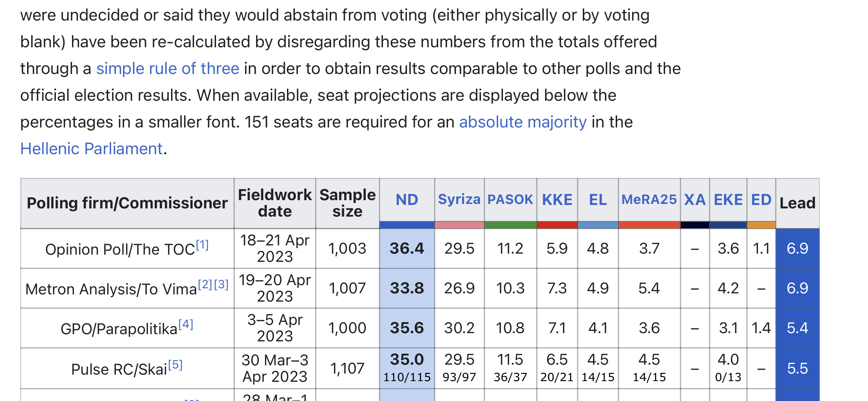The image size is (868, 401).
Task: Click the blue ND color bar
Action: pos(407,225)
